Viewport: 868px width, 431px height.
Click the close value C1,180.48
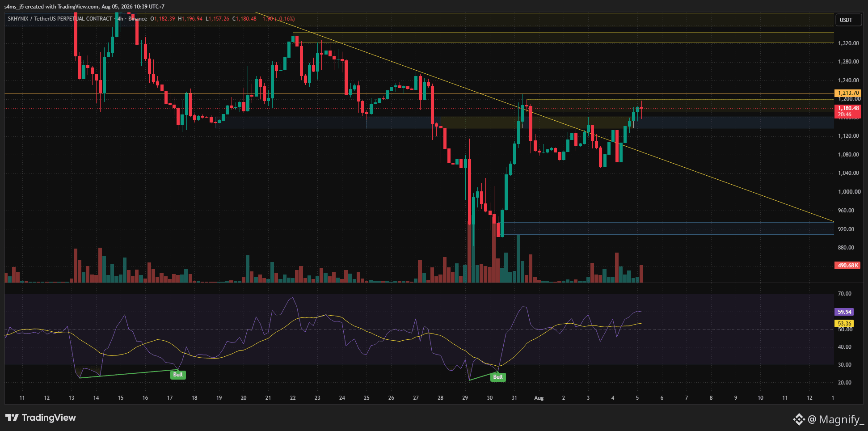pos(244,19)
